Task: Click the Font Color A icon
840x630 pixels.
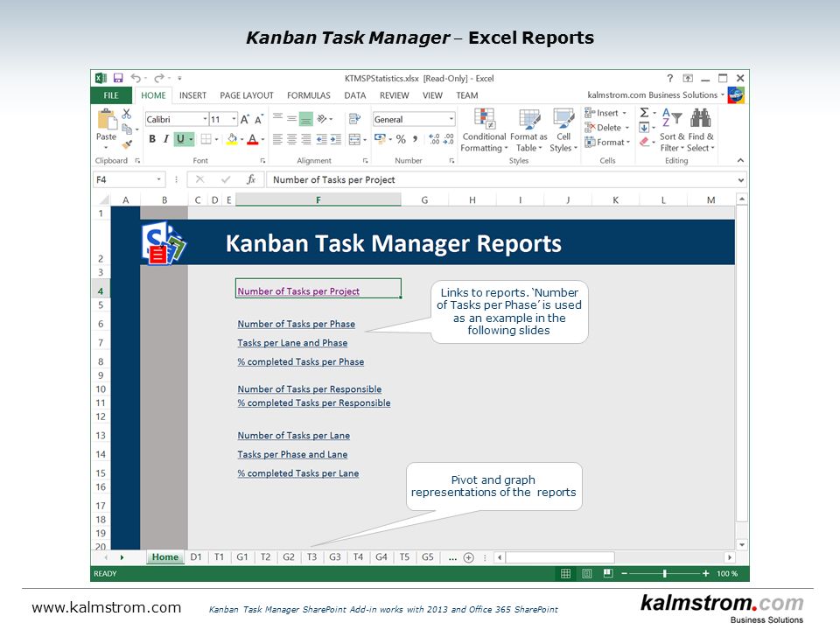Action: [253, 139]
